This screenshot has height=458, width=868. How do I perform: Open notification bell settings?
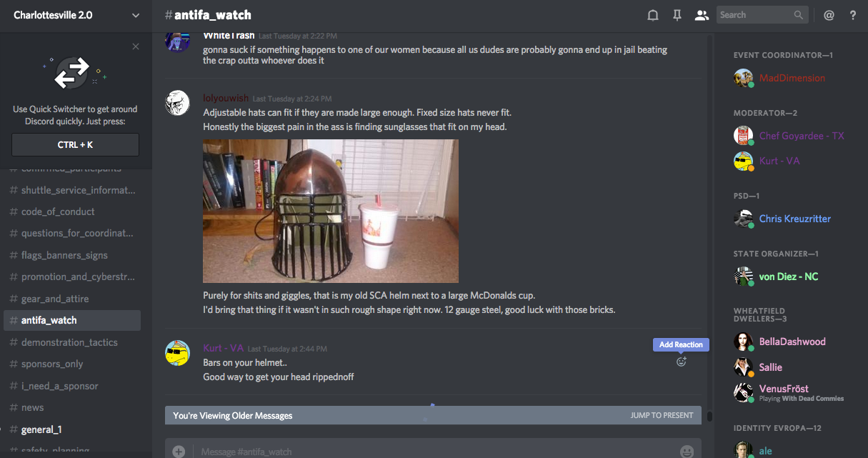point(653,15)
